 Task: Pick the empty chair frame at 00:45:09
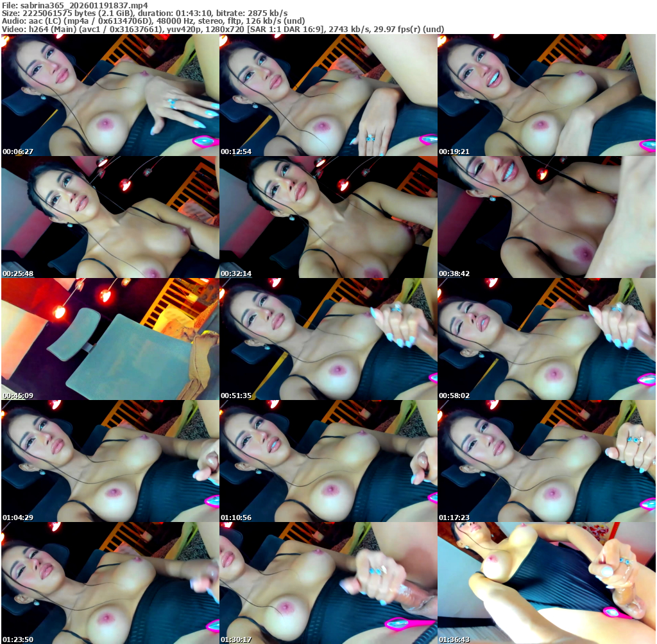coord(110,339)
